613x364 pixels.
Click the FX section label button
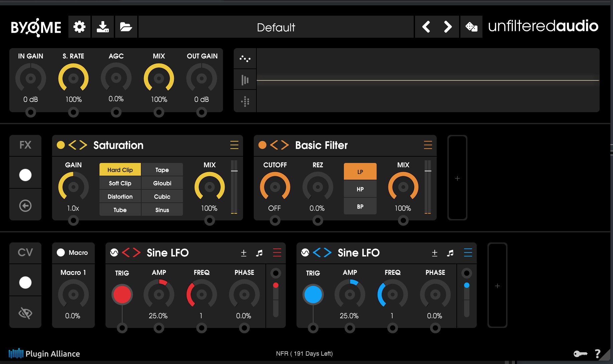[25, 145]
